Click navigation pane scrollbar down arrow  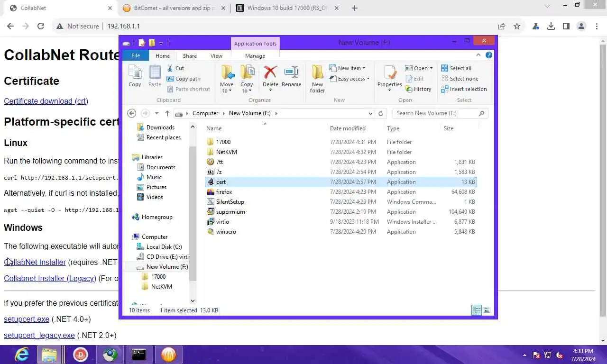coord(193,300)
